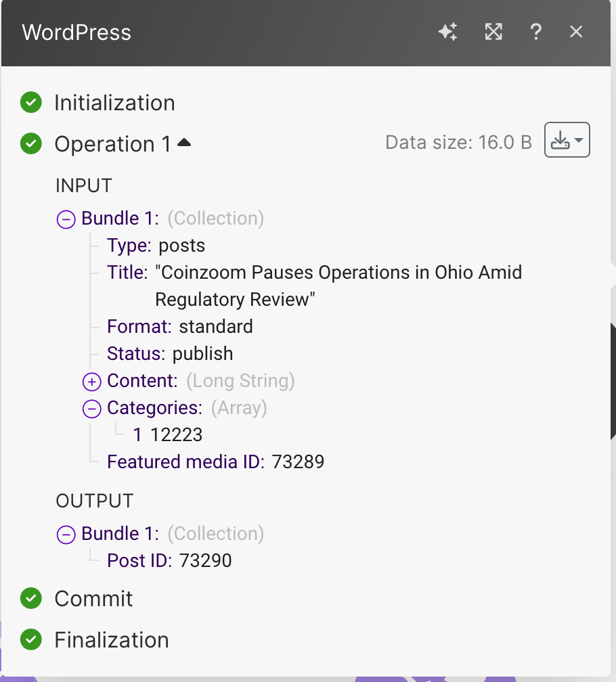Expand panel with the fullscreen arrows icon
Viewport: 616px width, 682px height.
click(x=493, y=32)
